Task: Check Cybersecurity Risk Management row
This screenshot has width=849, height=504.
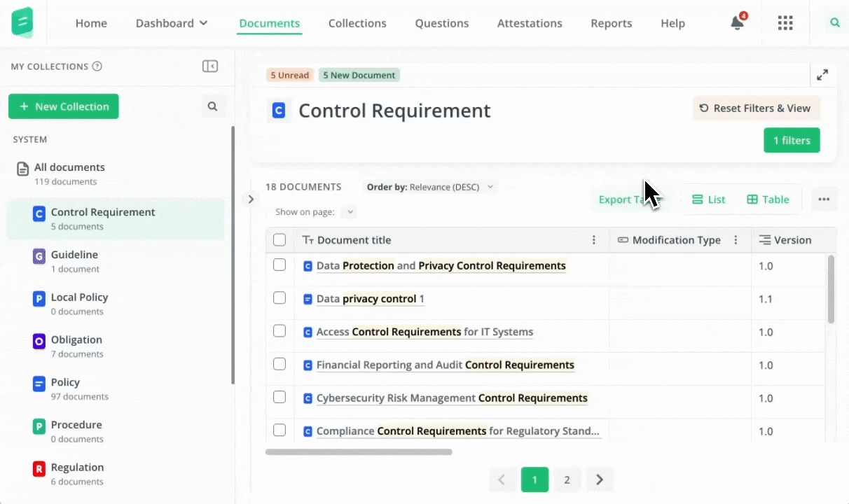Action: [x=279, y=397]
